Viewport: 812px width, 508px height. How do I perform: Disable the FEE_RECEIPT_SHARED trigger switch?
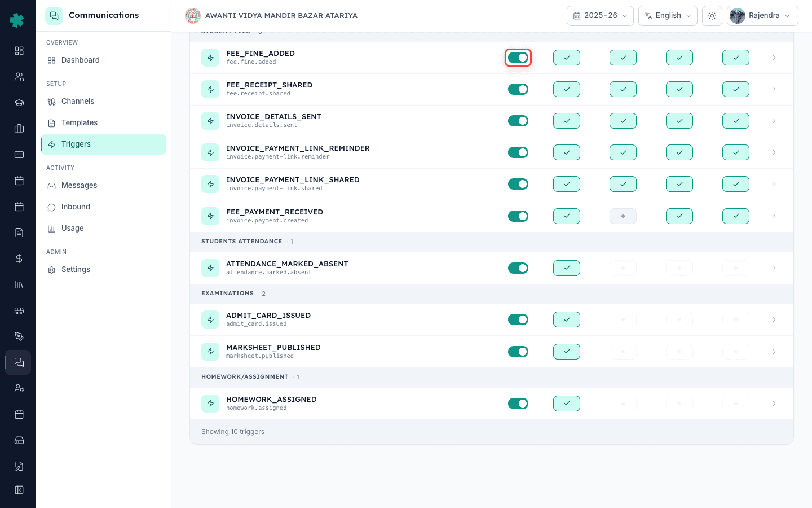518,89
